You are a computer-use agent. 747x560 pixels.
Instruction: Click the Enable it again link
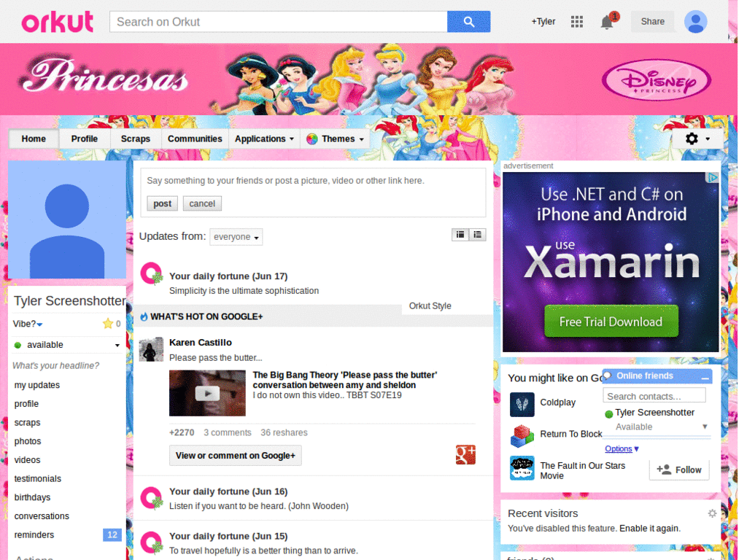click(x=649, y=529)
